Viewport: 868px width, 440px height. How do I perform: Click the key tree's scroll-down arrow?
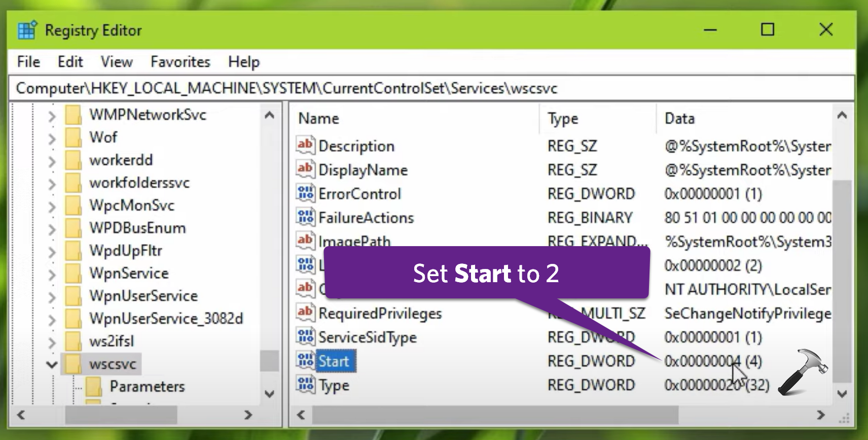[x=270, y=394]
